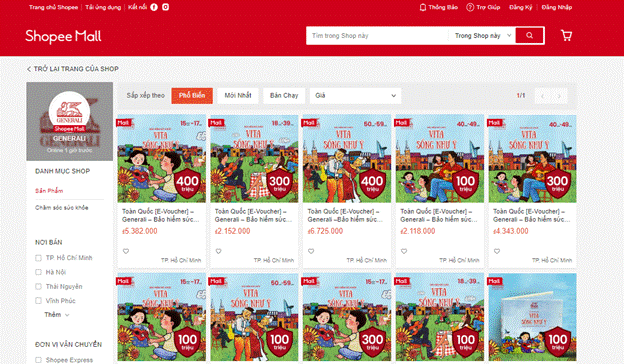Click the đ6.725.000 price text

pos(325,231)
